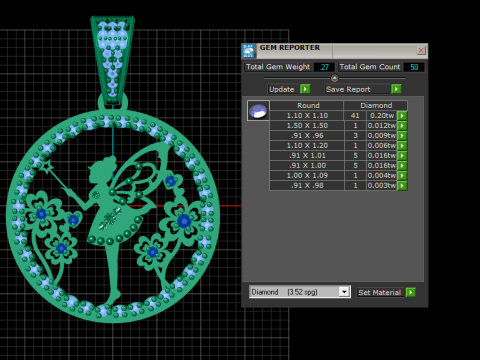480x360 pixels.
Task: Click the 0.20tw weight cell
Action: (x=382, y=116)
